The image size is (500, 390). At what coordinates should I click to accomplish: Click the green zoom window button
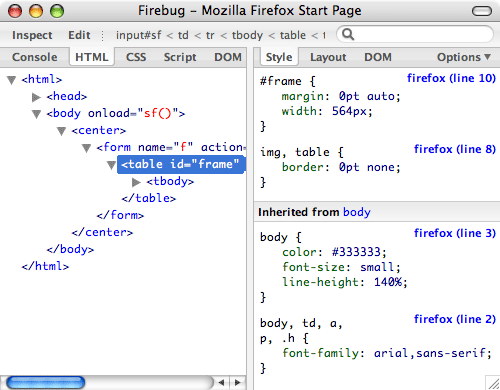(57, 11)
